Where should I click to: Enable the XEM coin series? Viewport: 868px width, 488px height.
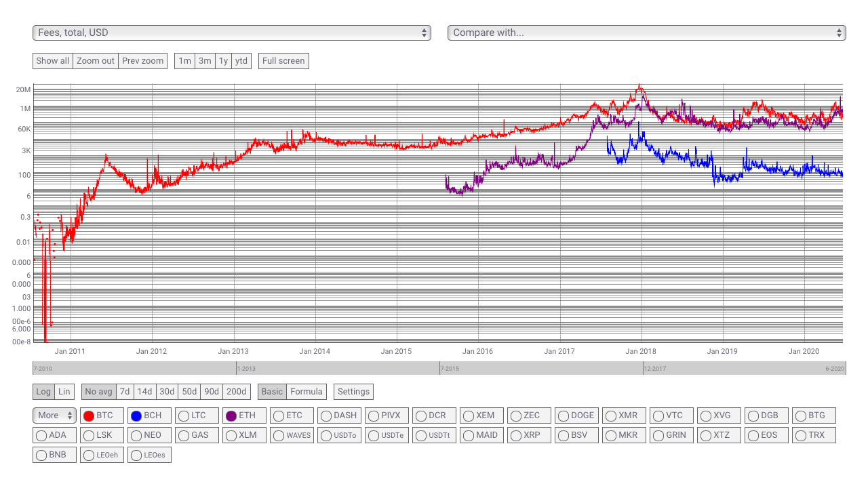click(481, 415)
